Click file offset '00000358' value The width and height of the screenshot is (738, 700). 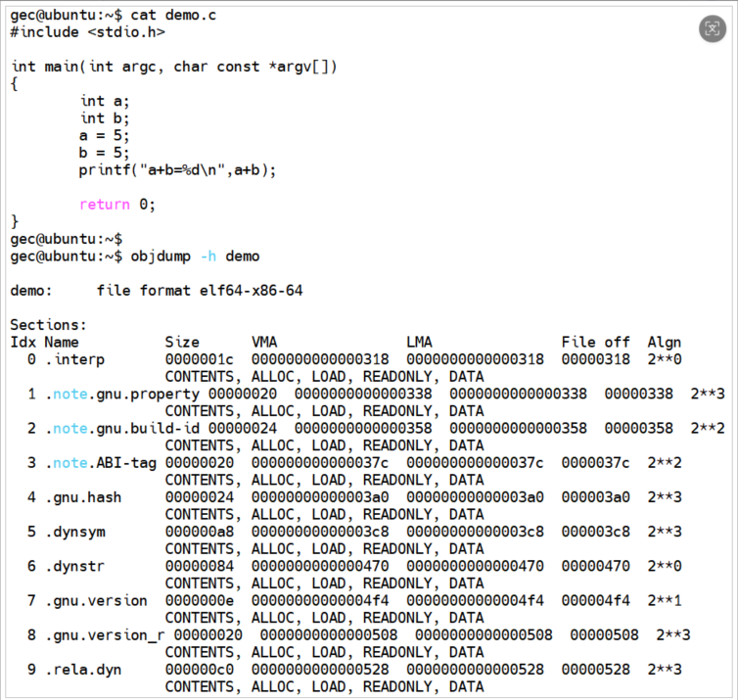639,429
